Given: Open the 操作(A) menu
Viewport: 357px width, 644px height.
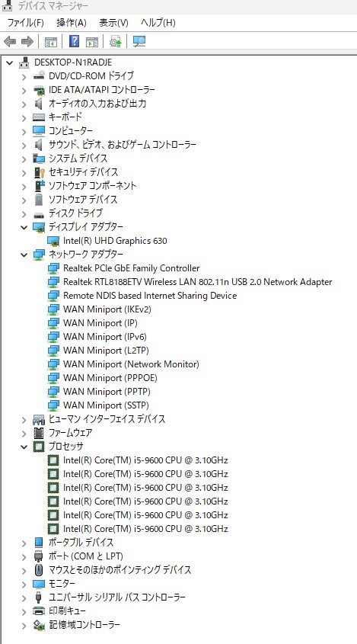Looking at the screenshot, I should (x=72, y=23).
